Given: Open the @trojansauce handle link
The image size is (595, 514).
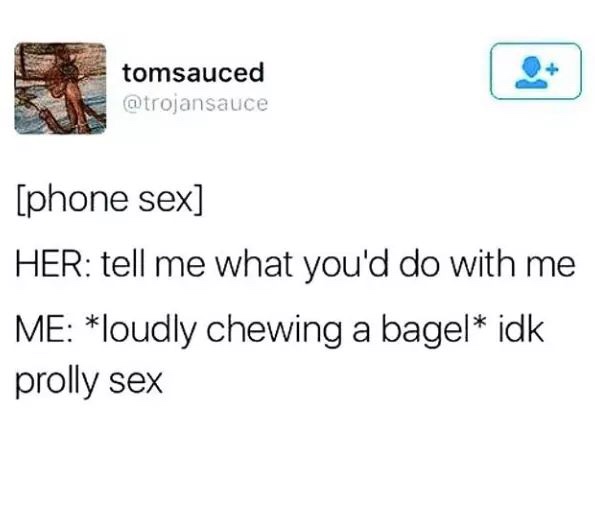Looking at the screenshot, I should tap(195, 104).
